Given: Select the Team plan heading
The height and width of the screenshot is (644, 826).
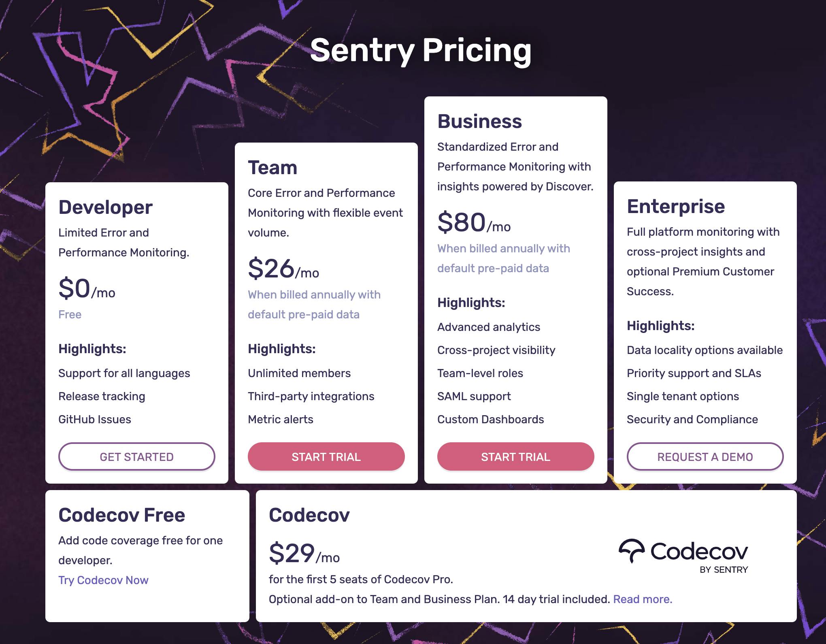Looking at the screenshot, I should (x=272, y=167).
